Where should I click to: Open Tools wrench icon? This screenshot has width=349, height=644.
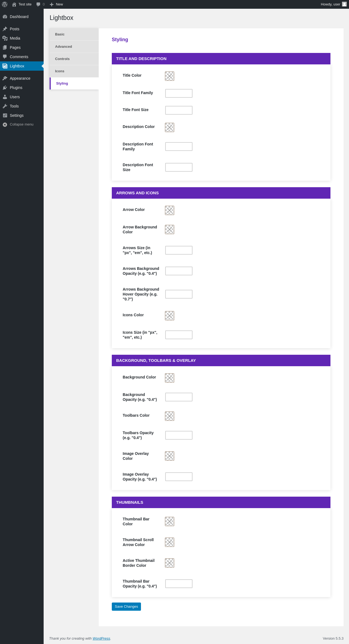5,106
